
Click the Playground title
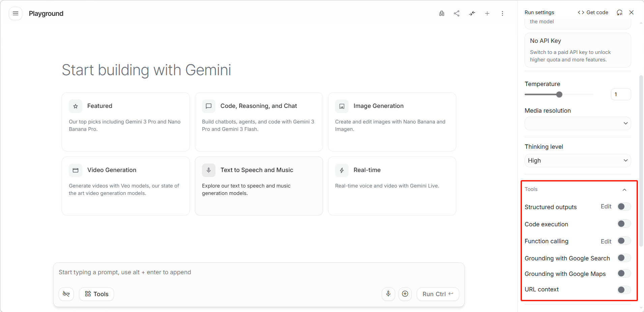point(46,13)
